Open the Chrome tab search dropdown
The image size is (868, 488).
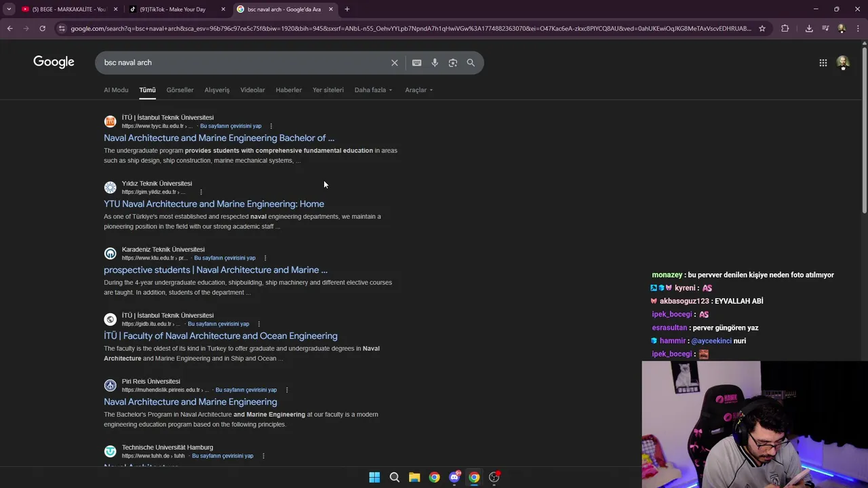[x=9, y=9]
